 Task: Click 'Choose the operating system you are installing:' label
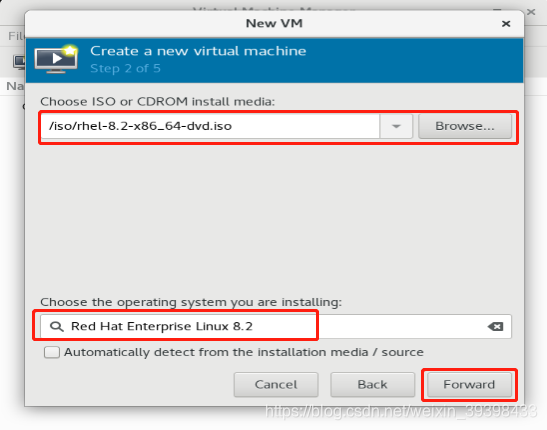tap(191, 302)
